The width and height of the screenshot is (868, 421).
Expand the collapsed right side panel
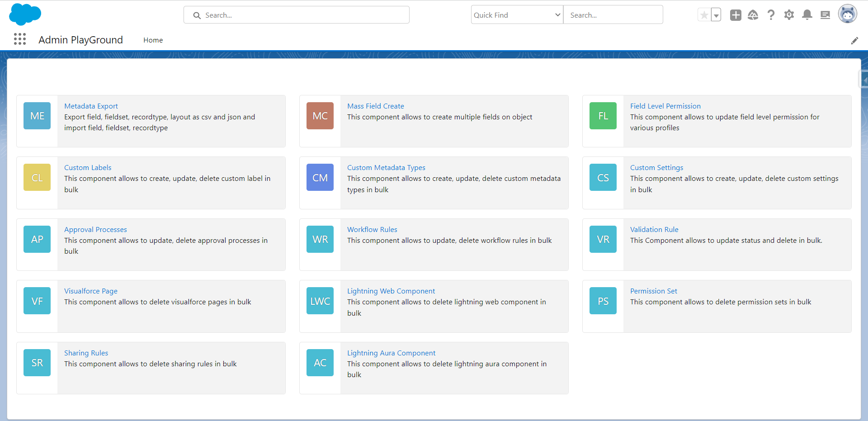(864, 80)
